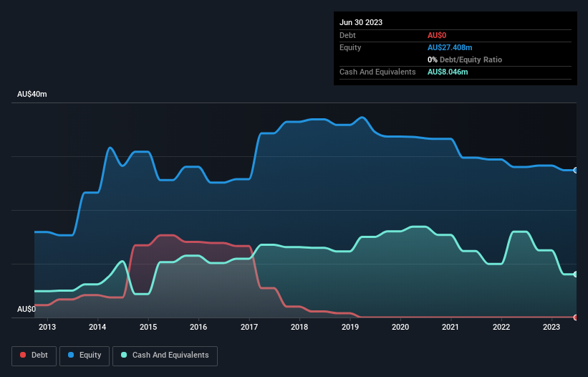This screenshot has height=377, width=588.
Task: Click the red AU$0 debt value
Action: [x=437, y=35]
